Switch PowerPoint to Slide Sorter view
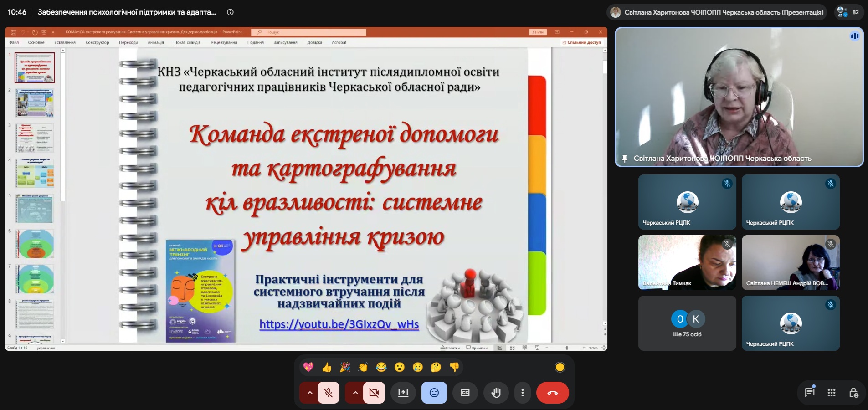The image size is (868, 410). pyautogui.click(x=512, y=348)
